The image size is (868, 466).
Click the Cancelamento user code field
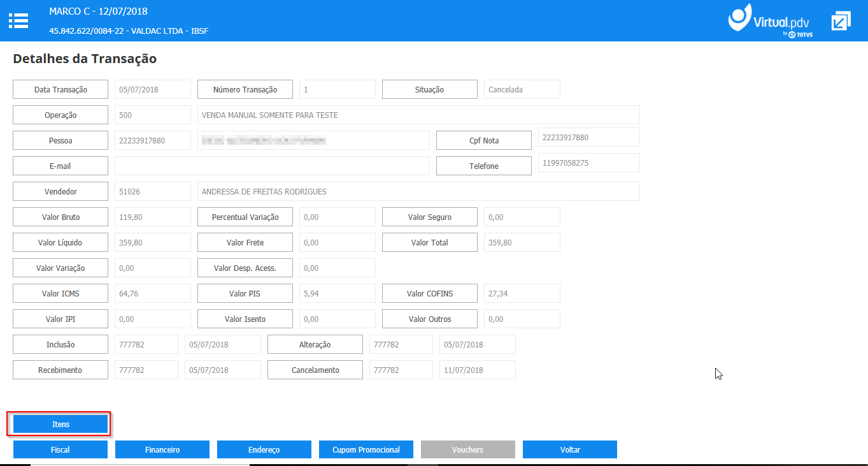(401, 370)
